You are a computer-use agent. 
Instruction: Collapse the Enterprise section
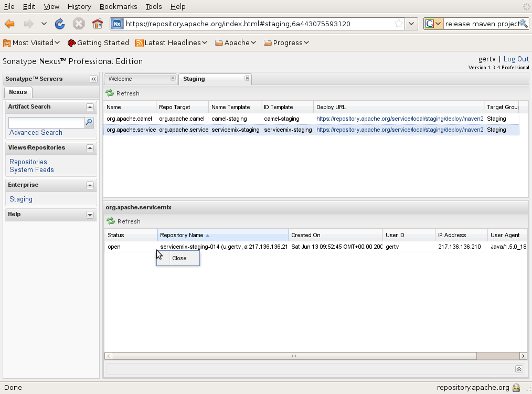point(90,185)
